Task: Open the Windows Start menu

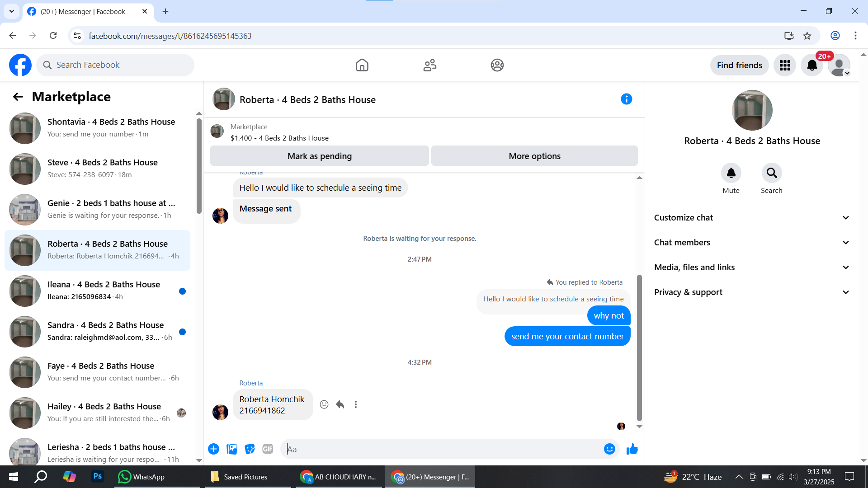Action: coord(14,477)
